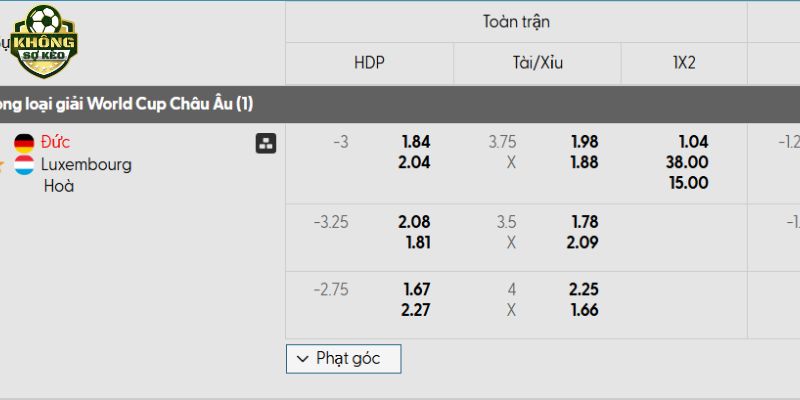
Task: Click the Không Sợ Kèo logo
Action: 44,42
